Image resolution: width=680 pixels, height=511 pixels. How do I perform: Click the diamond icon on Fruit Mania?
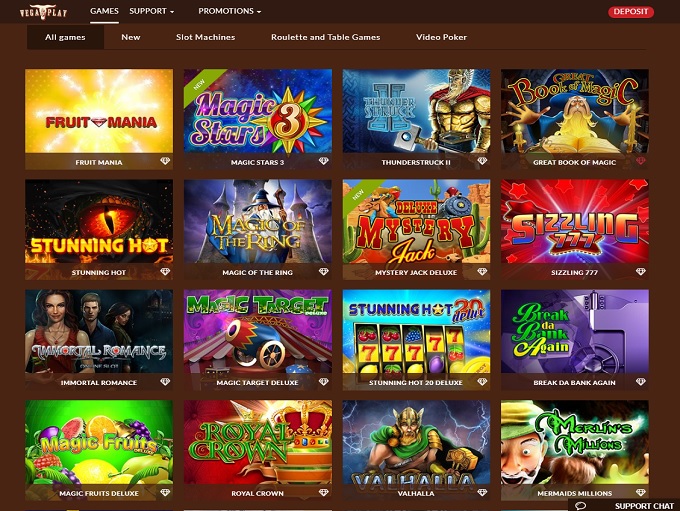[165, 161]
